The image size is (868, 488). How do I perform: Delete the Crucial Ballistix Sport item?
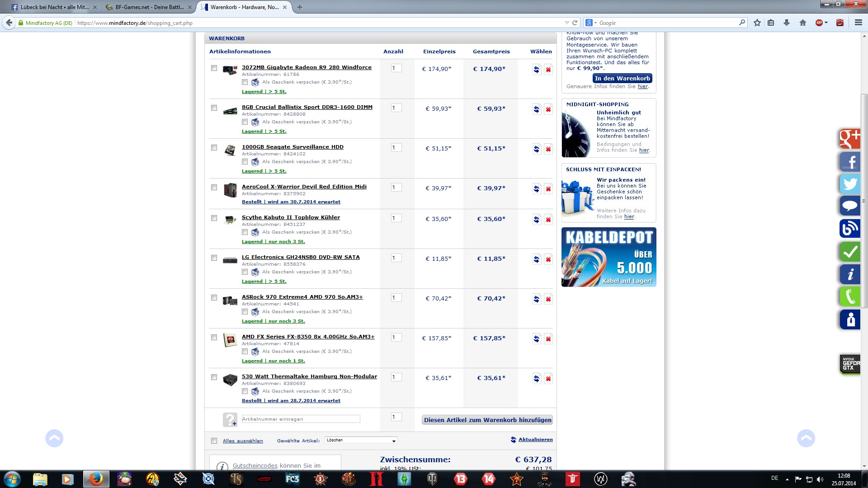click(x=548, y=109)
